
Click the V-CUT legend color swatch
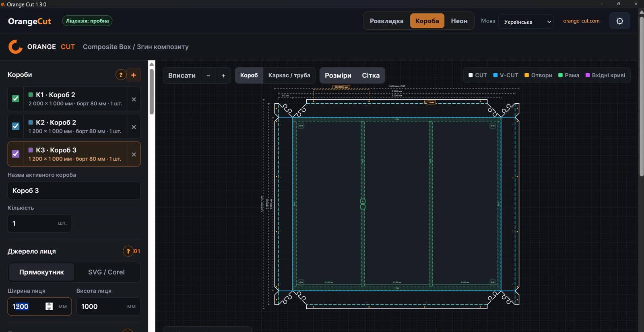pyautogui.click(x=495, y=75)
